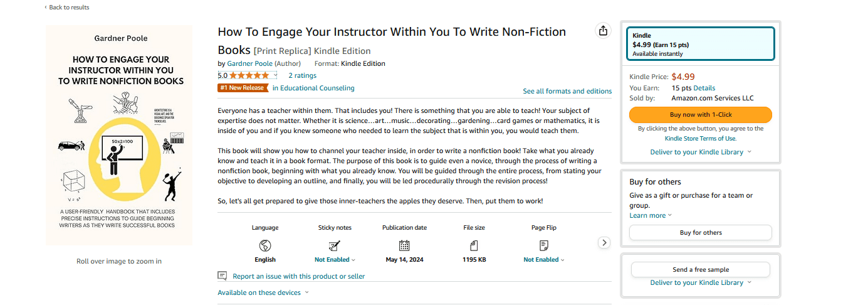The height and width of the screenshot is (305, 868).
Task: Click Send a free sample button
Action: [x=700, y=269]
